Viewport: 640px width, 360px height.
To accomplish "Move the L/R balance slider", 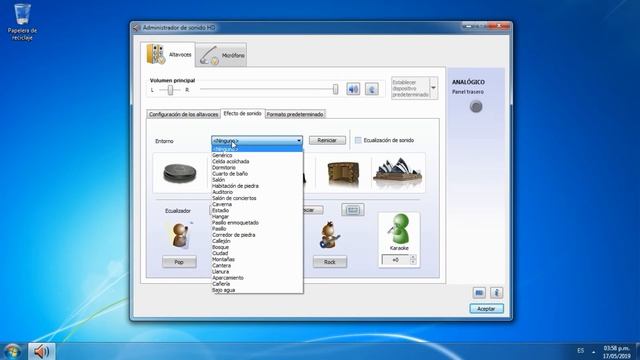I will 170,90.
